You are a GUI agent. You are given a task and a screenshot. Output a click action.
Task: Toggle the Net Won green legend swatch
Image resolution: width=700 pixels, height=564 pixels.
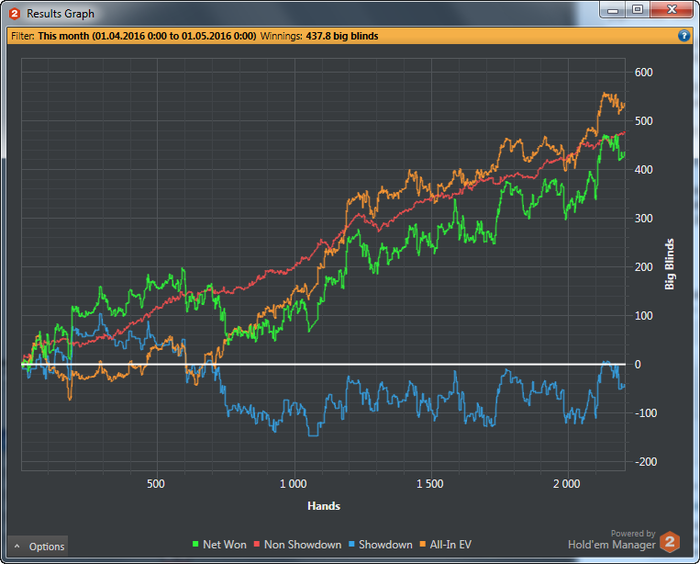196,544
